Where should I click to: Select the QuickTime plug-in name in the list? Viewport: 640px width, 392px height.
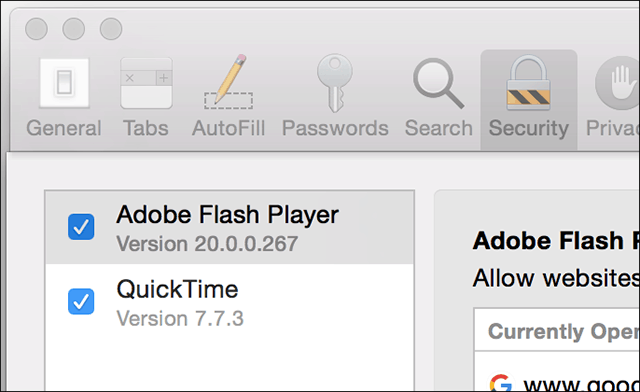point(177,290)
